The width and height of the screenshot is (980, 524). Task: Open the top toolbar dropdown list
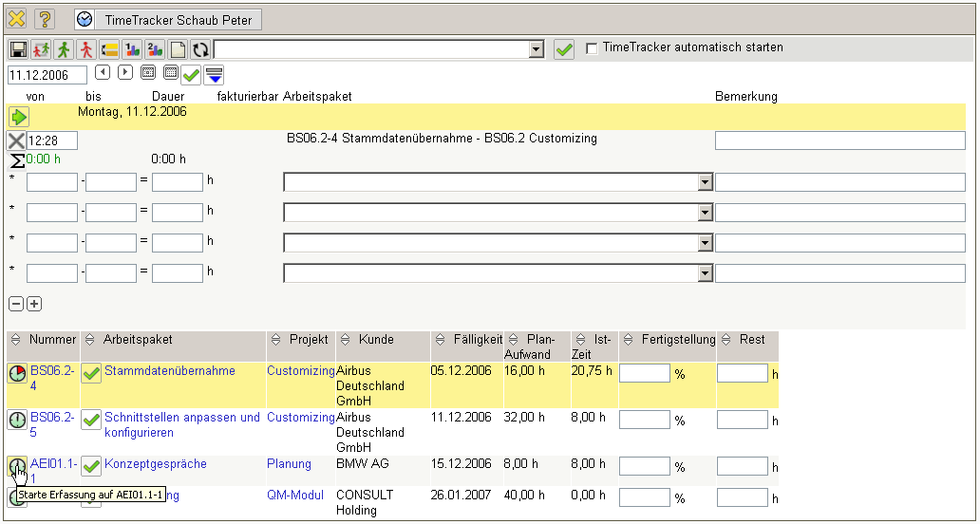pyautogui.click(x=536, y=49)
